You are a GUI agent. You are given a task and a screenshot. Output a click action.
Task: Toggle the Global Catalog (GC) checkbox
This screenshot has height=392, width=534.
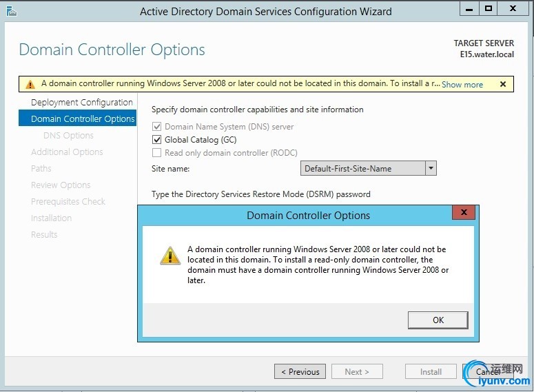(x=156, y=140)
